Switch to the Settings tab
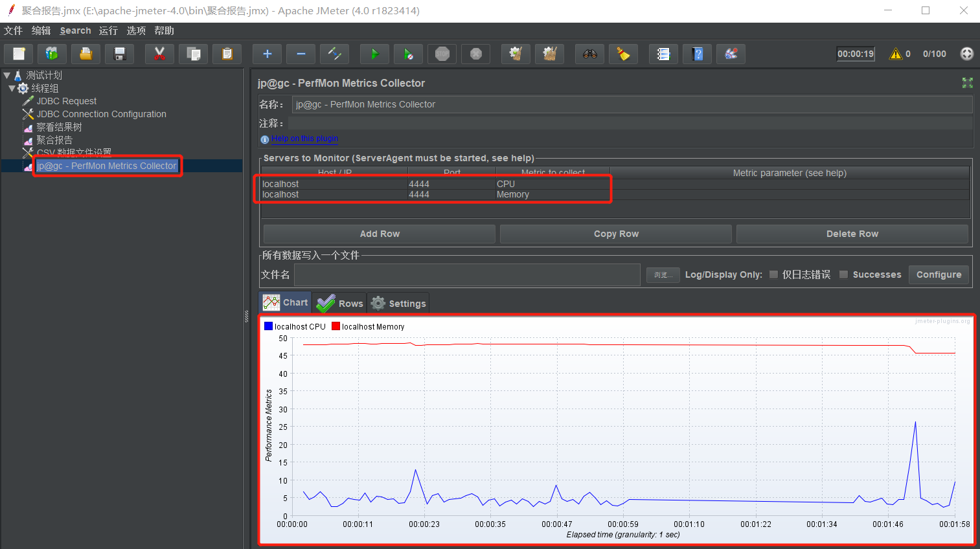The image size is (980, 549). [x=398, y=303]
